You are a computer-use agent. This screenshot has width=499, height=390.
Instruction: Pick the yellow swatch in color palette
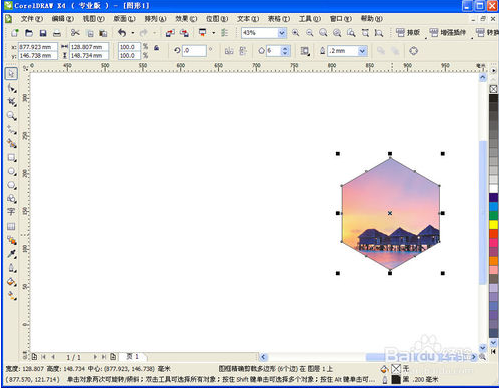pyautogui.click(x=493, y=225)
